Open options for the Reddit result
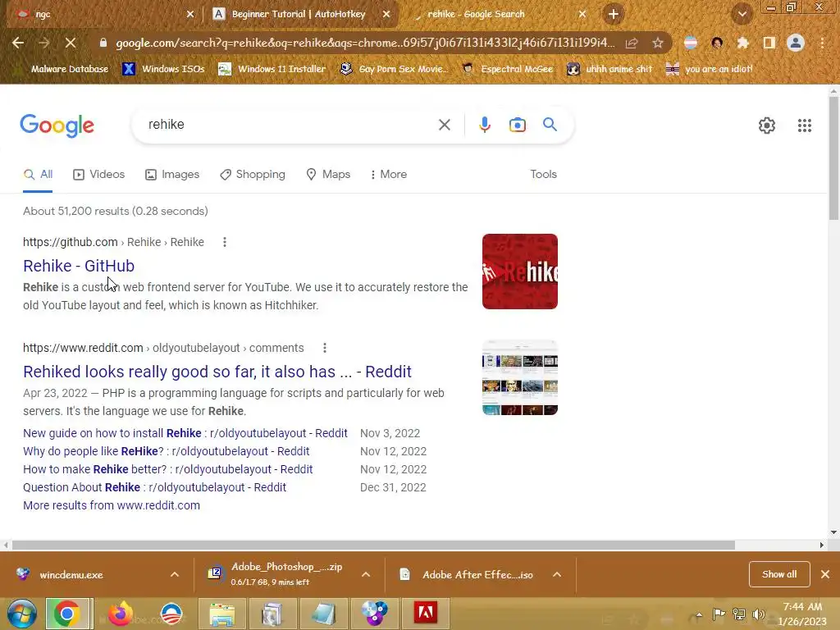 (324, 348)
